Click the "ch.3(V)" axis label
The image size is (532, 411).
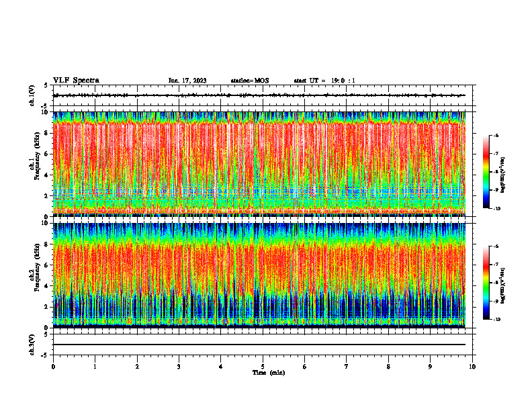coord(32,345)
